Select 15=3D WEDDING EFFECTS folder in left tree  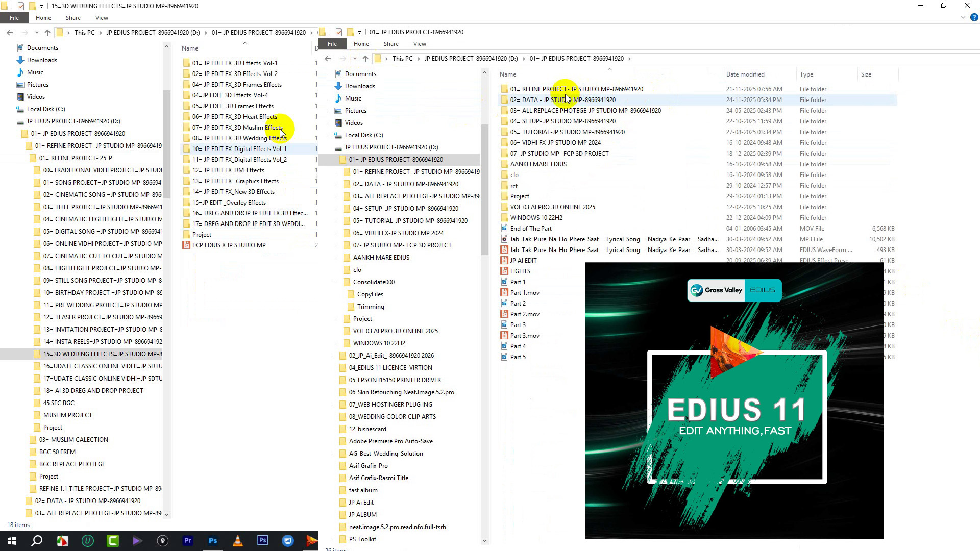tap(102, 354)
